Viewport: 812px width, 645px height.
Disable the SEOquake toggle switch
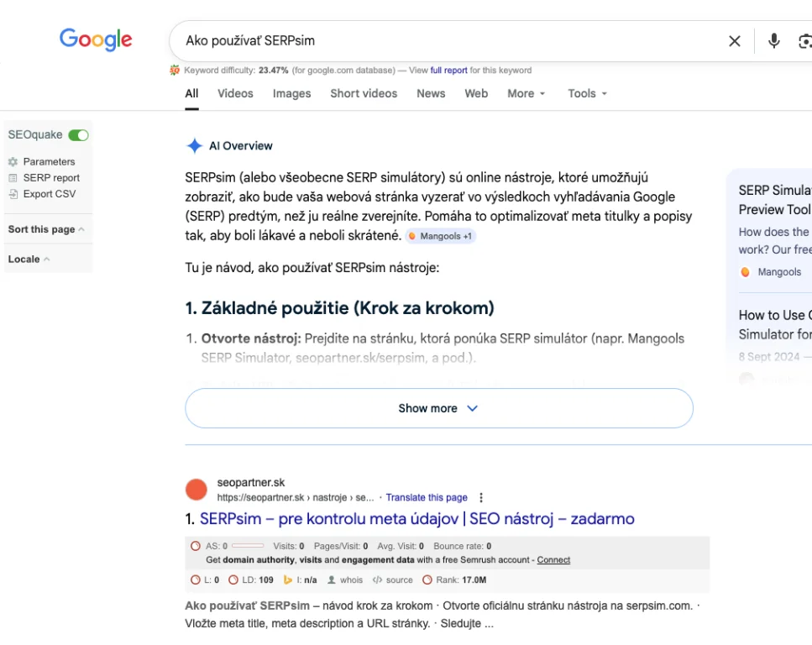78,135
